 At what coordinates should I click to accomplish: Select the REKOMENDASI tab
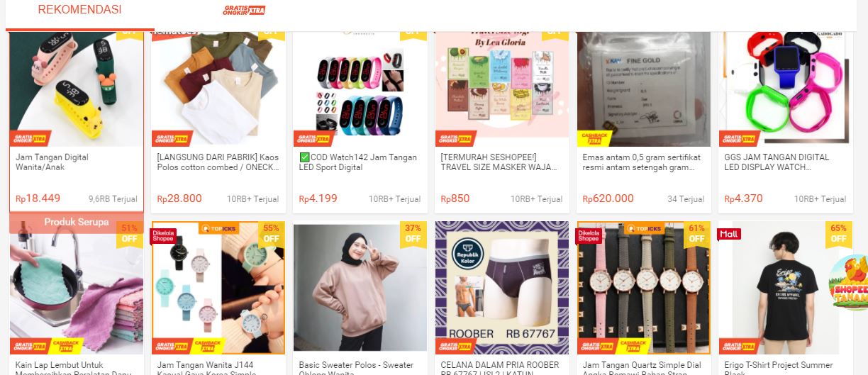(x=79, y=10)
